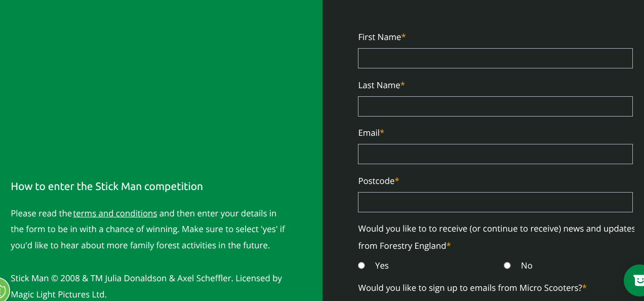Open the cookie preferences badge icon

tap(3, 290)
